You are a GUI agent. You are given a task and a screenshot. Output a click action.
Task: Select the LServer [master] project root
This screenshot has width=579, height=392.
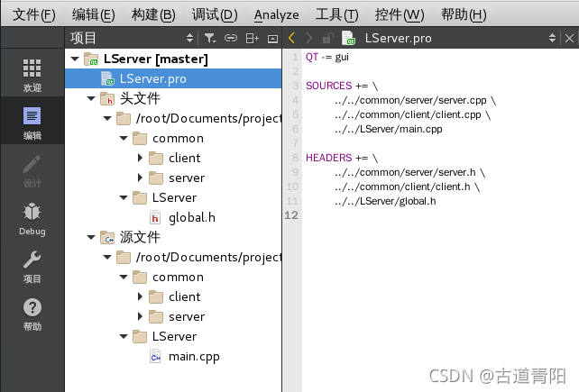pos(155,59)
